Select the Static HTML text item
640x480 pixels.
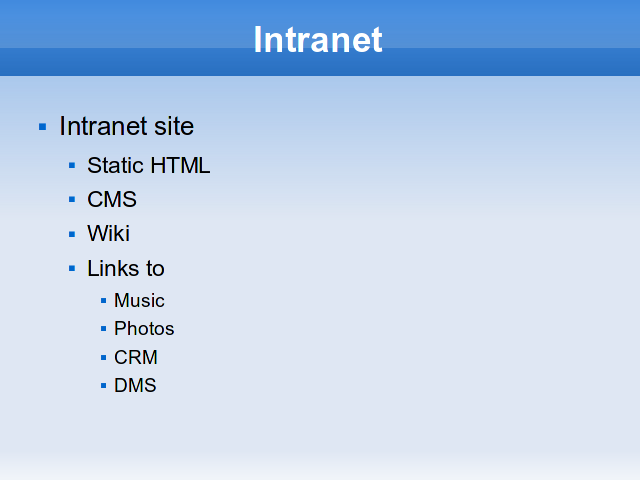(149, 165)
